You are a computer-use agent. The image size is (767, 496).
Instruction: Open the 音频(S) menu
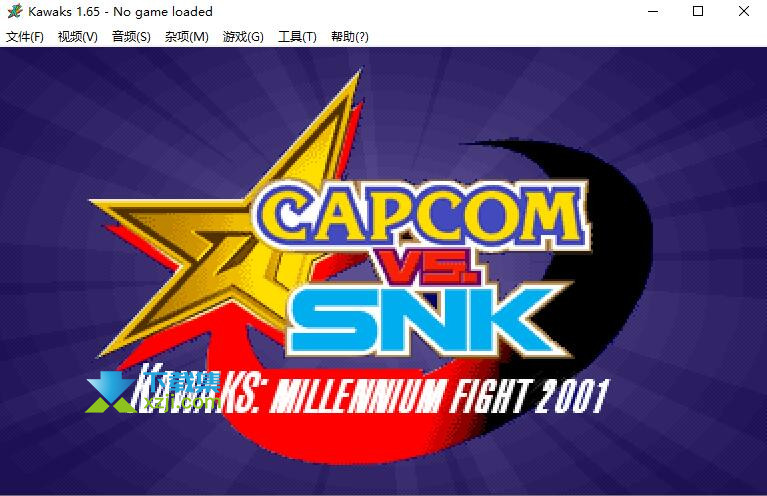point(131,37)
